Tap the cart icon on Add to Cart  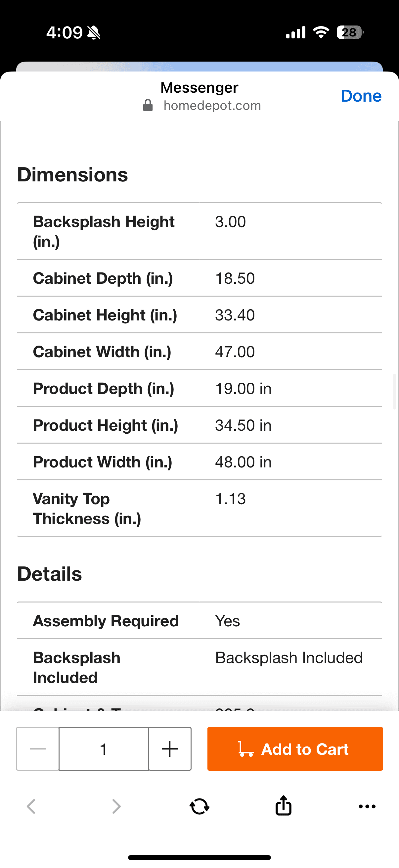(x=246, y=749)
